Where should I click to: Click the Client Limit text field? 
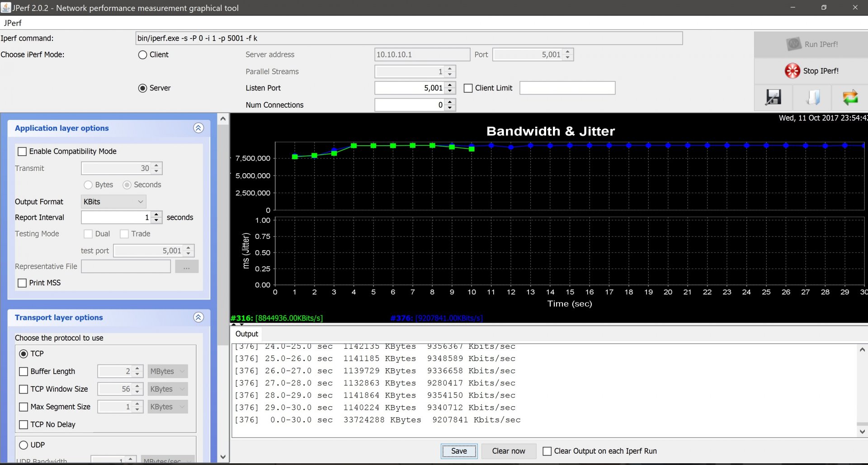tap(567, 88)
